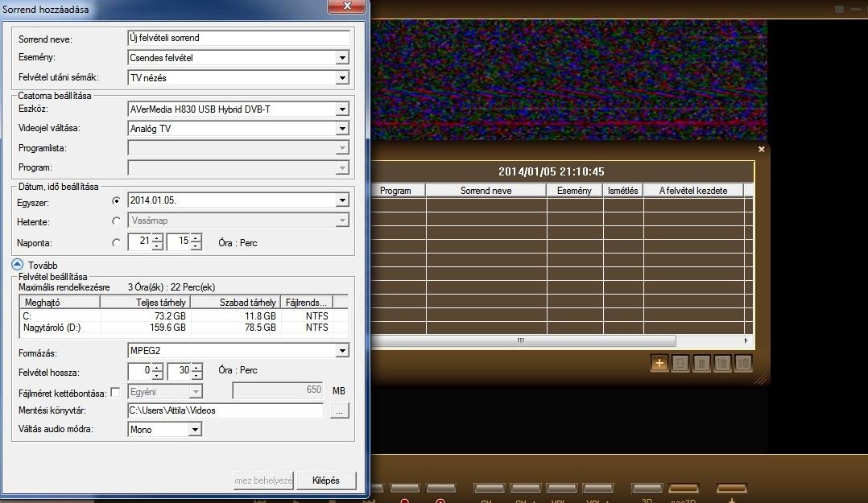Click the Ismétlés column header
This screenshot has width=868, height=503.
[622, 191]
